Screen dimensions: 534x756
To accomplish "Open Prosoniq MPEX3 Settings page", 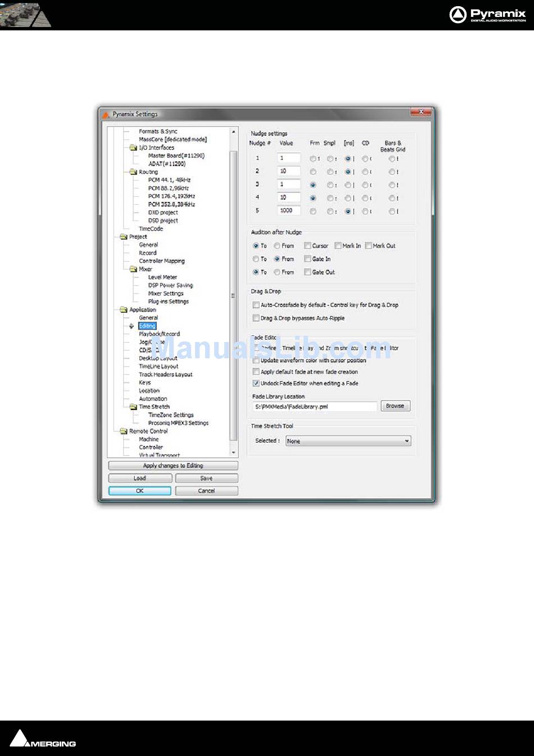I will point(178,423).
